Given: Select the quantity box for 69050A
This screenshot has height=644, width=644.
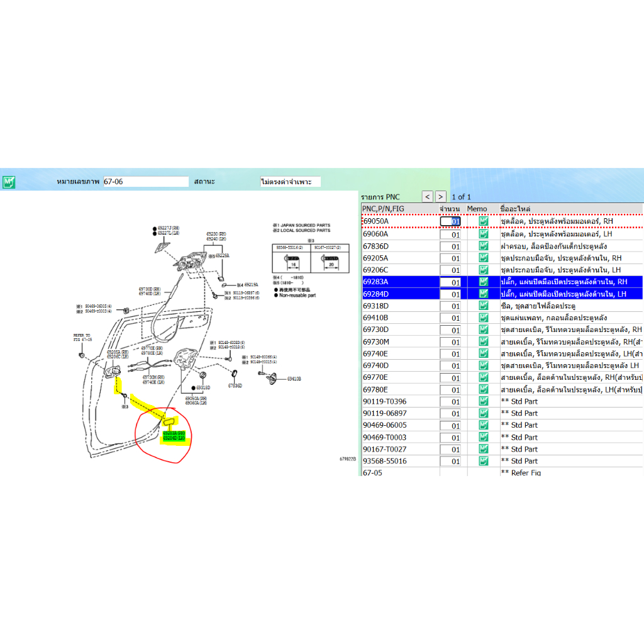Looking at the screenshot, I should (x=450, y=221).
